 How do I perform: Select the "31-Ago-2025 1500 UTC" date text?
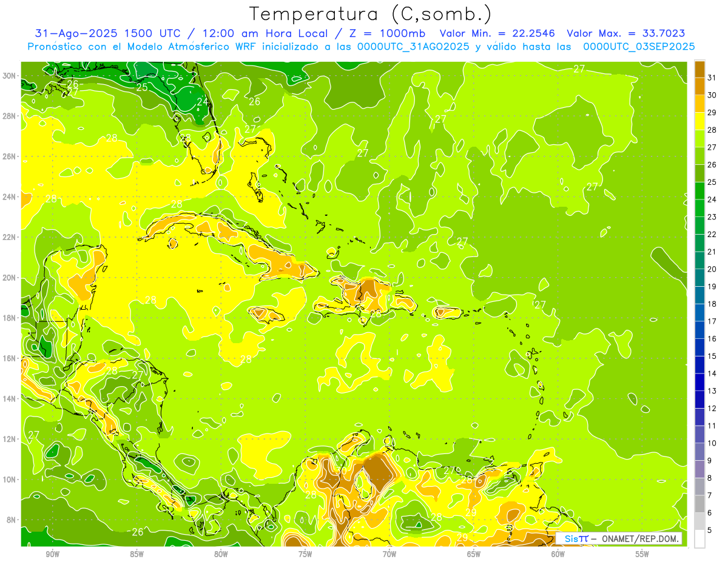[x=106, y=33]
